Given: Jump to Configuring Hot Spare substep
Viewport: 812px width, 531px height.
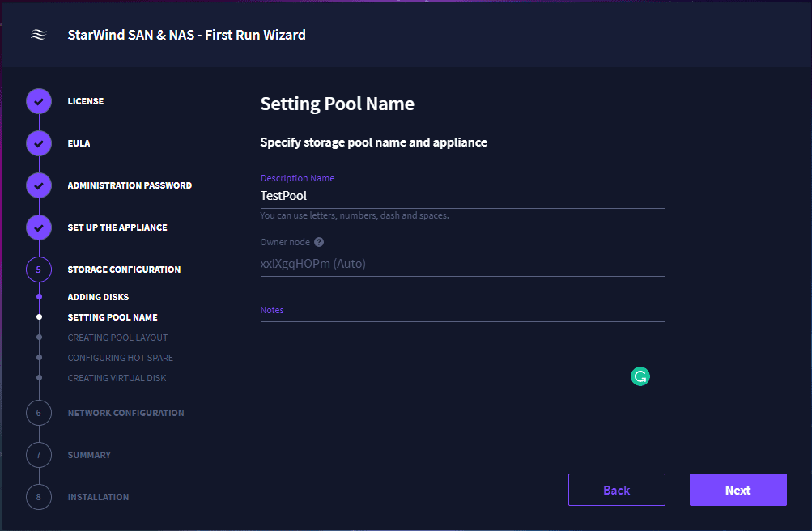Looking at the screenshot, I should [x=120, y=358].
